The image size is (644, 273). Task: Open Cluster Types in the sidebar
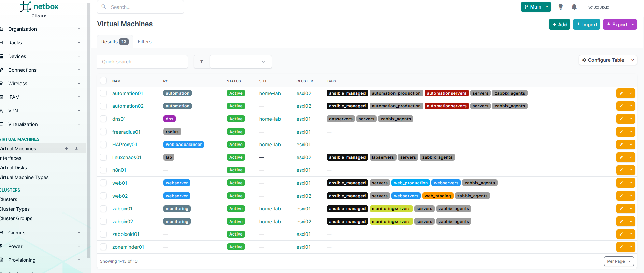click(x=15, y=209)
